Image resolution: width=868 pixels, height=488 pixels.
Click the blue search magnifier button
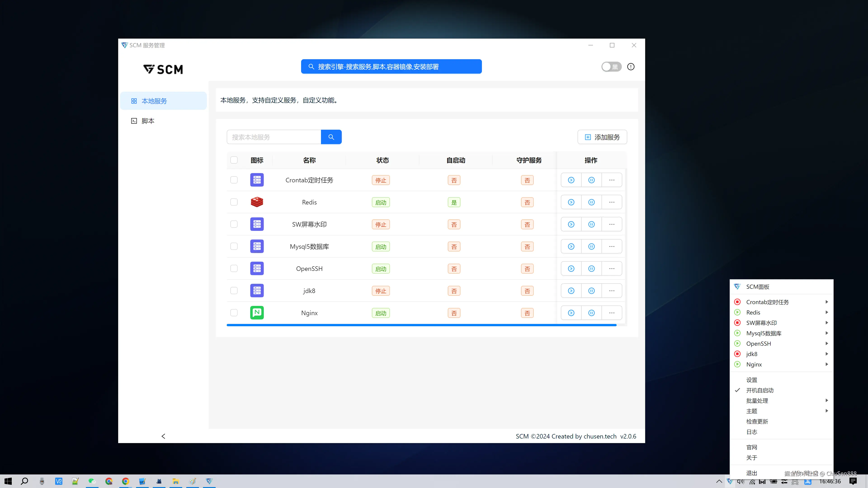pos(331,137)
